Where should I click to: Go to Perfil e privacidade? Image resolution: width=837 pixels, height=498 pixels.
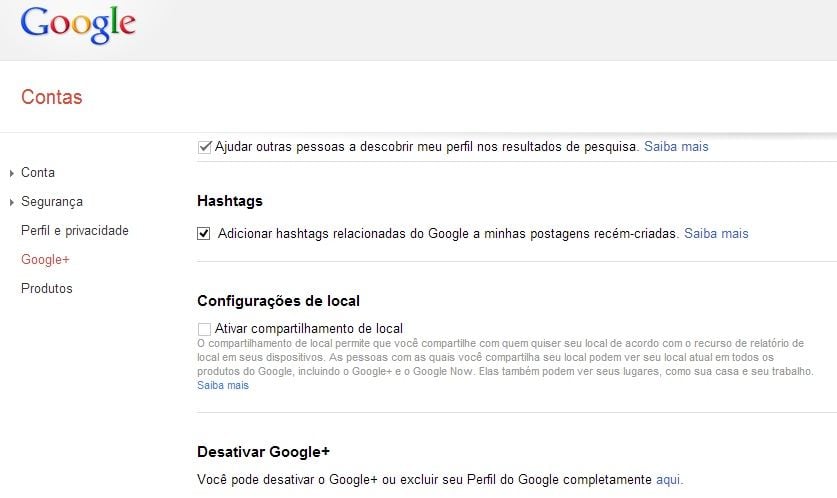(x=75, y=231)
